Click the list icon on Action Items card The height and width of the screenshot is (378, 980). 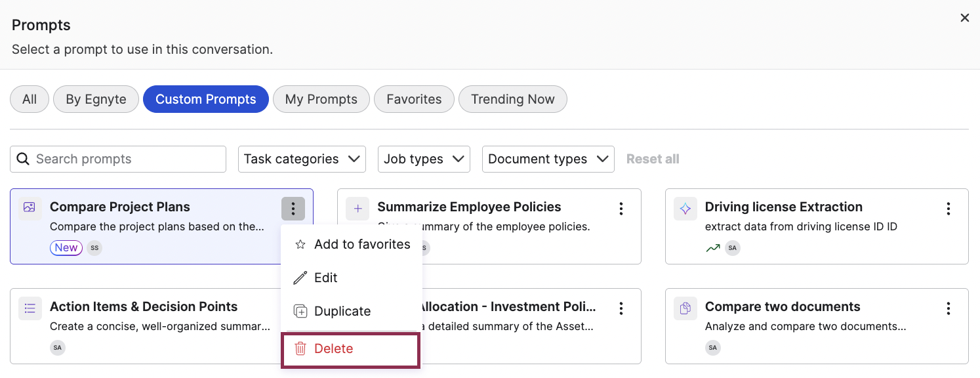click(x=30, y=308)
